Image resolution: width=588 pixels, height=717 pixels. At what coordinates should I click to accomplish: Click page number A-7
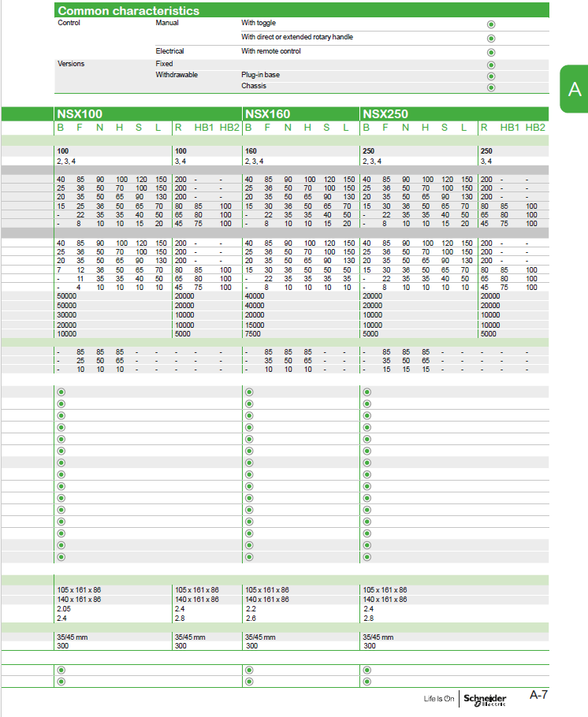click(x=538, y=695)
